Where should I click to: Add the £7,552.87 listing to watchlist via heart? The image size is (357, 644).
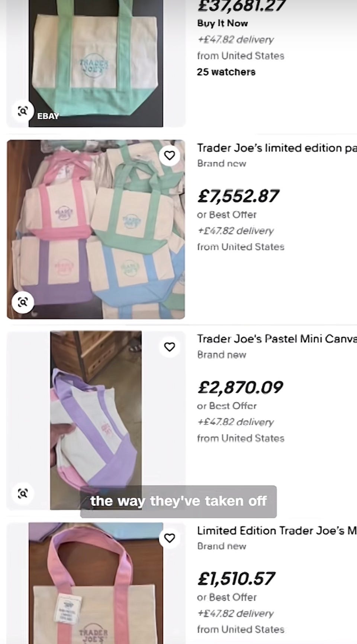click(170, 155)
